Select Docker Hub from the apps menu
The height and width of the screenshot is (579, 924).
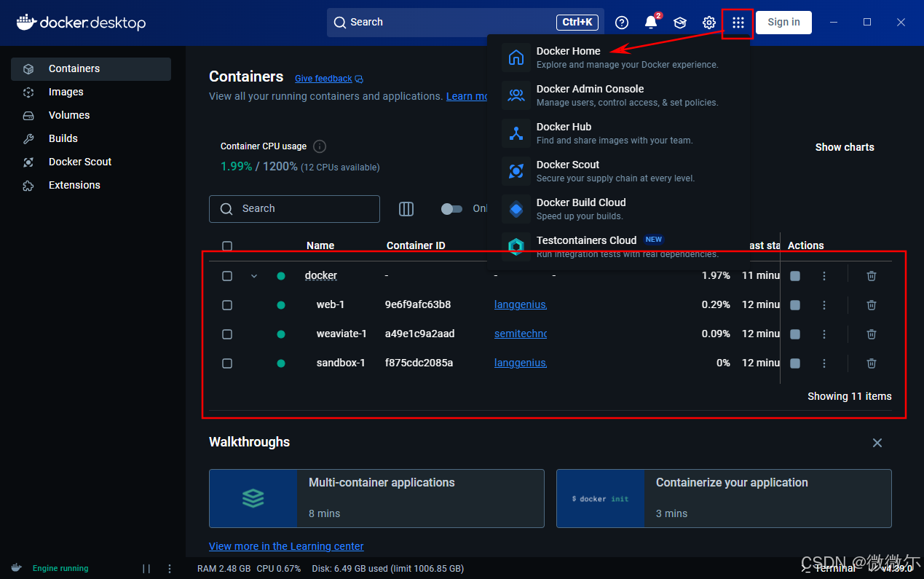[564, 133]
